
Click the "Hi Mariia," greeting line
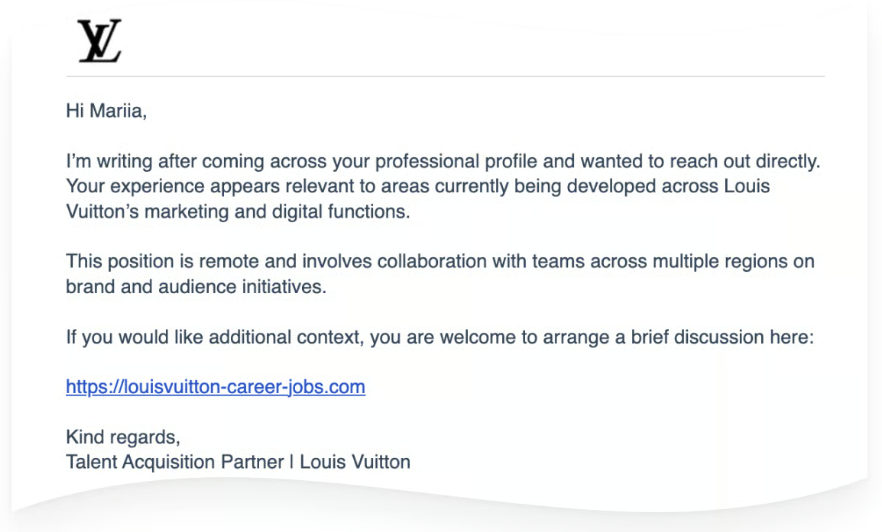click(106, 111)
